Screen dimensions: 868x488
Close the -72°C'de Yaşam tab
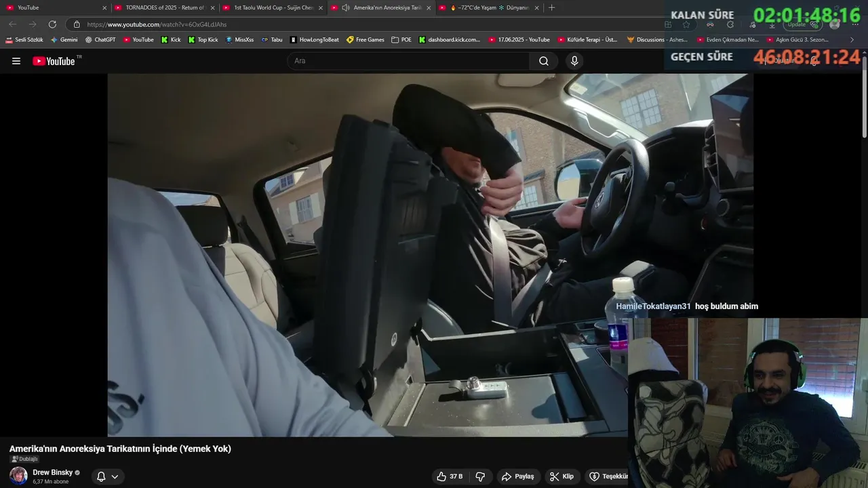click(x=536, y=7)
